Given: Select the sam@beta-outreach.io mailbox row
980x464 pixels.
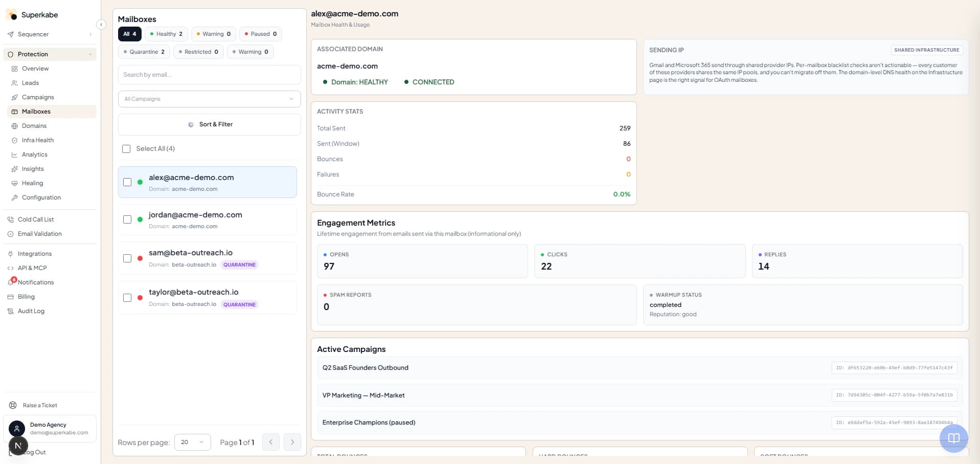Looking at the screenshot, I should point(207,258).
